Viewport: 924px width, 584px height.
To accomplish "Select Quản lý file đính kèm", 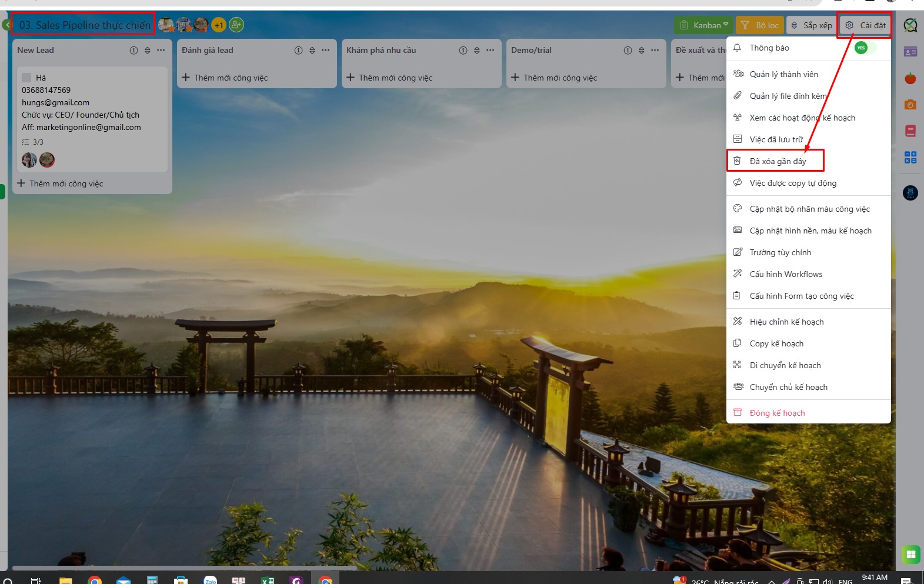I will [x=809, y=96].
